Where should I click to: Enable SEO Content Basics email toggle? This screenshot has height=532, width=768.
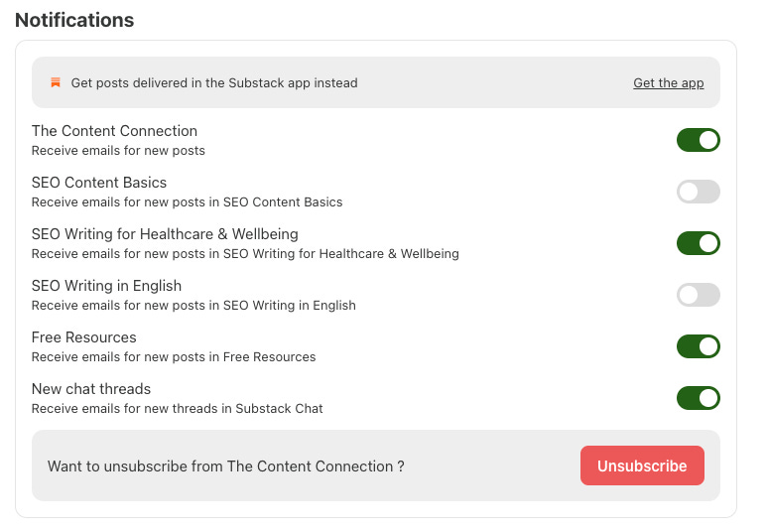[698, 192]
